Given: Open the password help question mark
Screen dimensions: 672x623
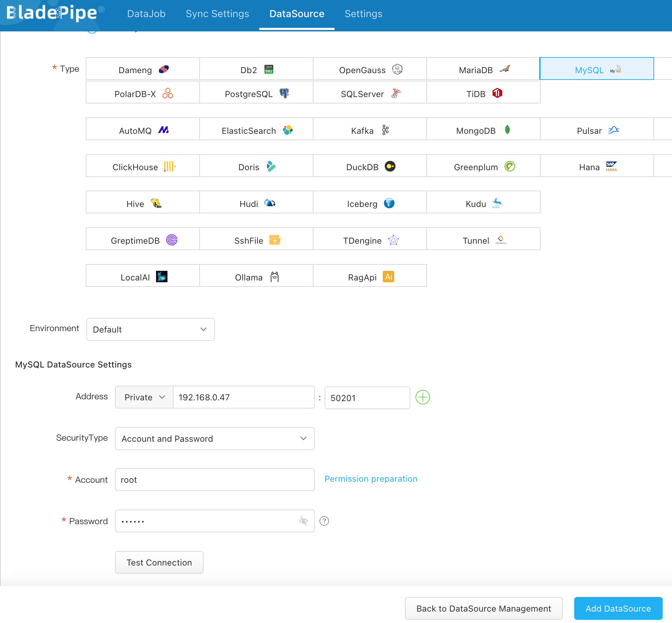Looking at the screenshot, I should [x=324, y=521].
